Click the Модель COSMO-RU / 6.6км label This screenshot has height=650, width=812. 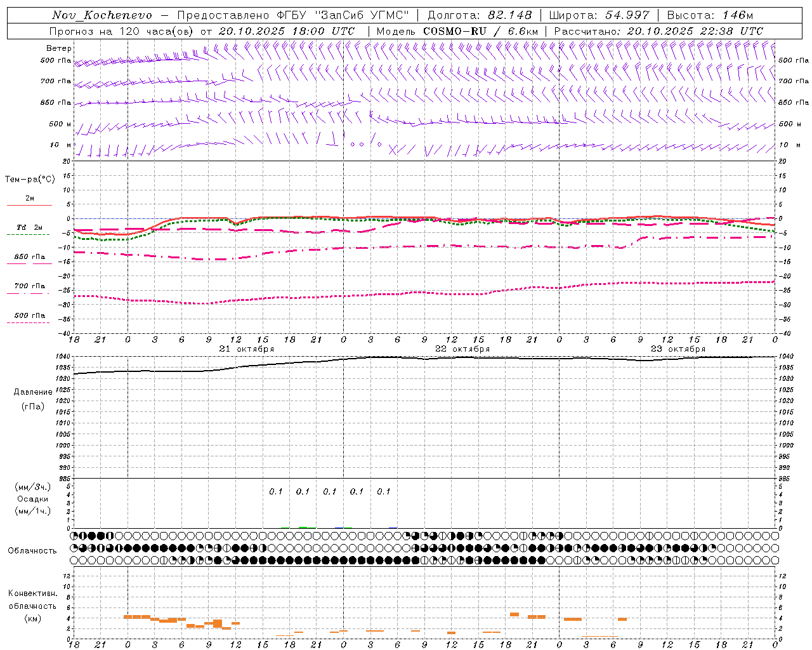pos(457,31)
